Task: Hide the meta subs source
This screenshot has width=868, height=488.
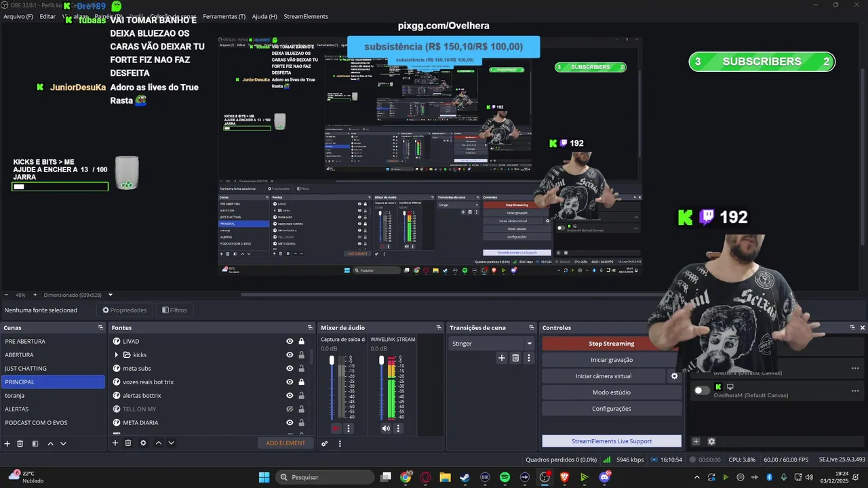Action: (290, 369)
